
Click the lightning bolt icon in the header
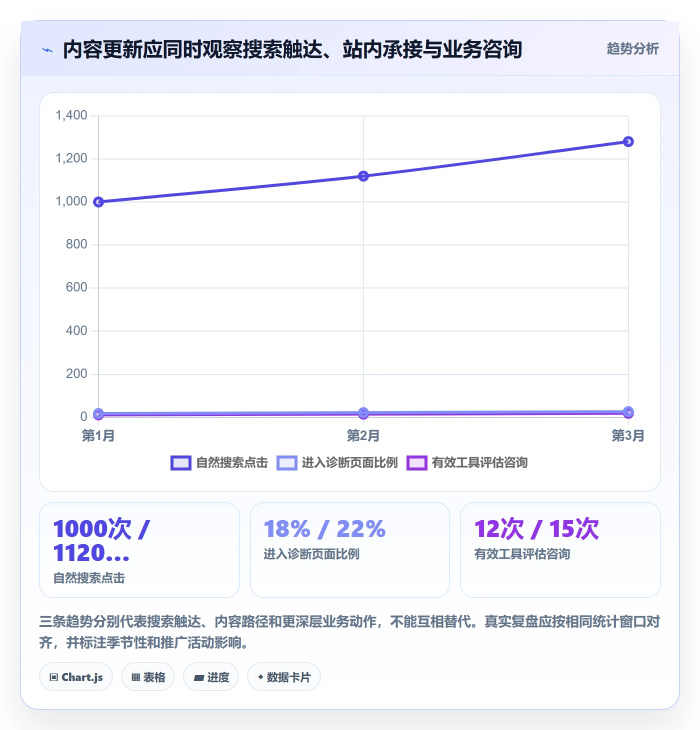pos(47,50)
